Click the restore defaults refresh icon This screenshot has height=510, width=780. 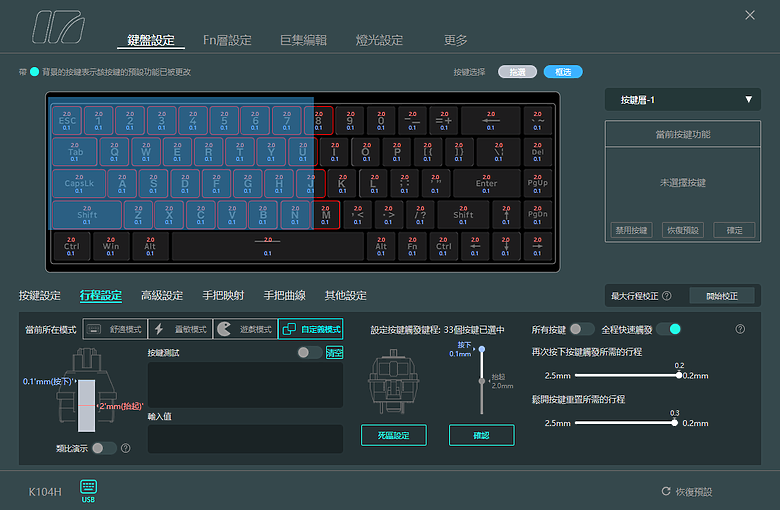(666, 492)
